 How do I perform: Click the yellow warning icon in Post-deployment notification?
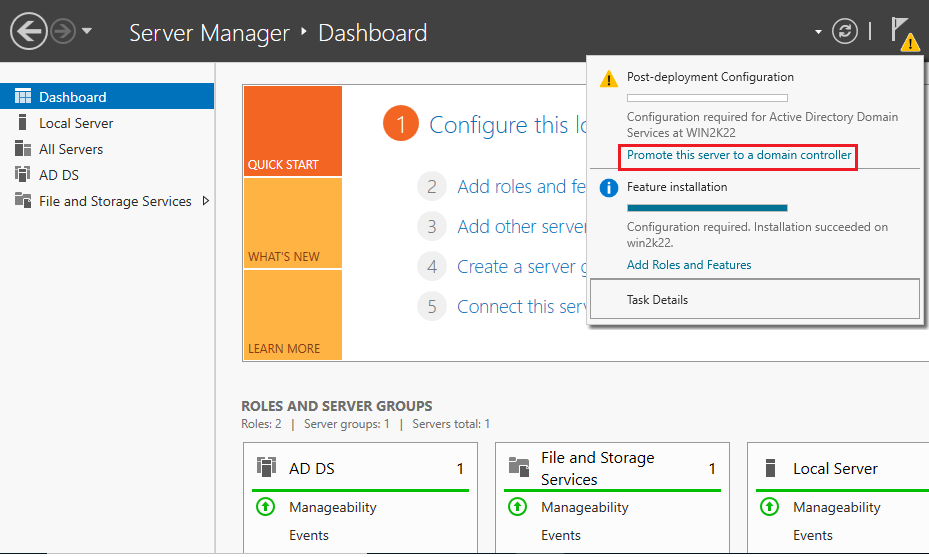608,79
